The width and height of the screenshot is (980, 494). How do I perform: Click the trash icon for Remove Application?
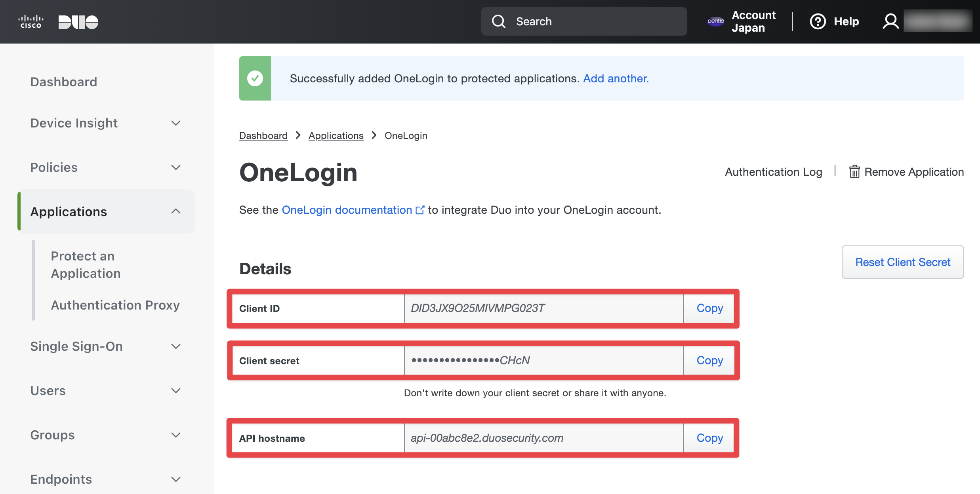[854, 172]
